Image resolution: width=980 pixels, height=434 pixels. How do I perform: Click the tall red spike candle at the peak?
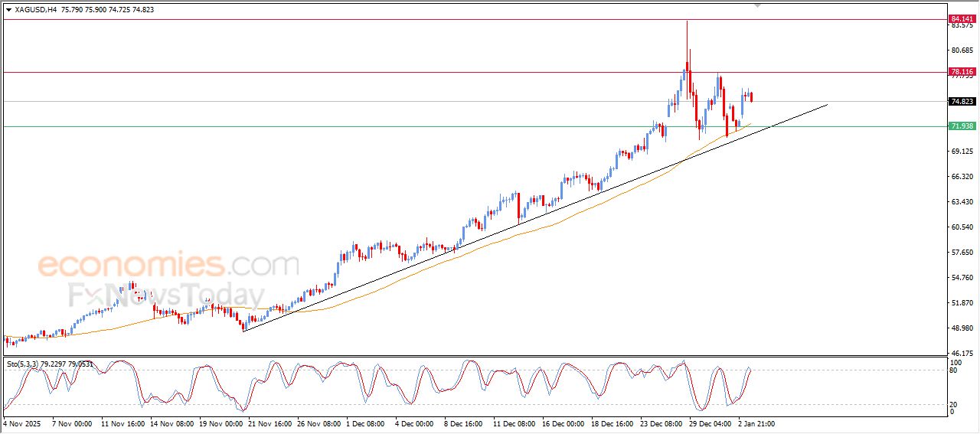[x=687, y=46]
